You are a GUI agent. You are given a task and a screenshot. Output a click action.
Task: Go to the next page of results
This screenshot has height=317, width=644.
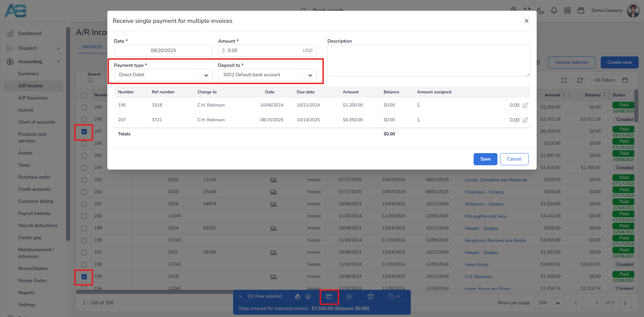click(x=625, y=303)
